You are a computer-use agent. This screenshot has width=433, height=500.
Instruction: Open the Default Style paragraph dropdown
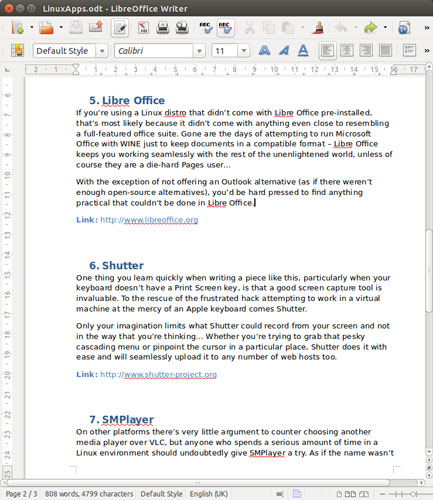click(102, 51)
